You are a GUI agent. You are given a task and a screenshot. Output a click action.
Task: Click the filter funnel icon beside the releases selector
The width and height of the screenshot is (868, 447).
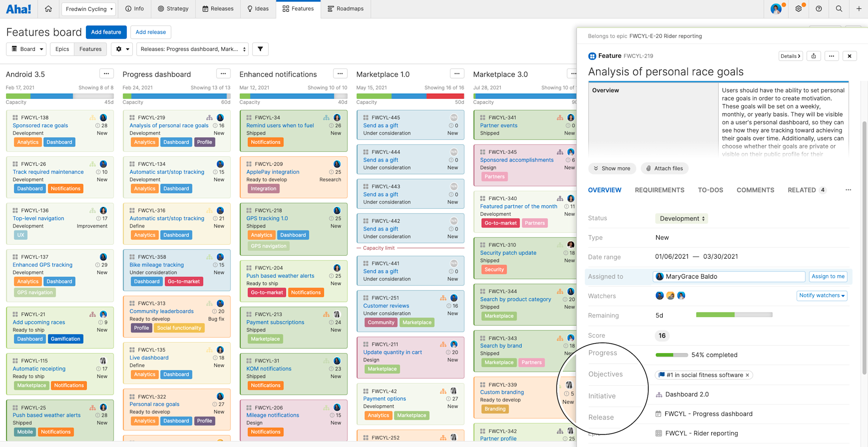click(260, 49)
